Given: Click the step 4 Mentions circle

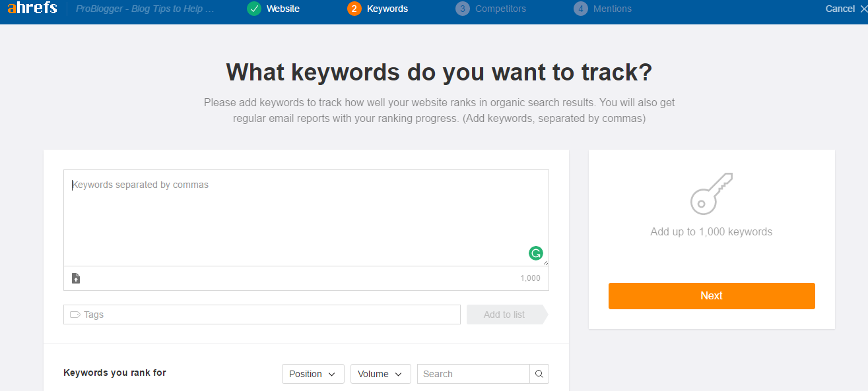Looking at the screenshot, I should tap(581, 9).
